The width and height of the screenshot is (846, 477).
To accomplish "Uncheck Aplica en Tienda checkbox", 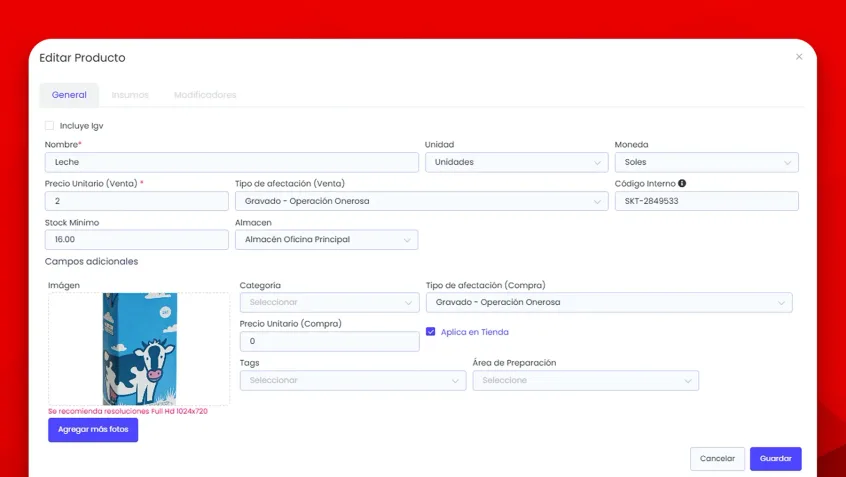I will [431, 332].
